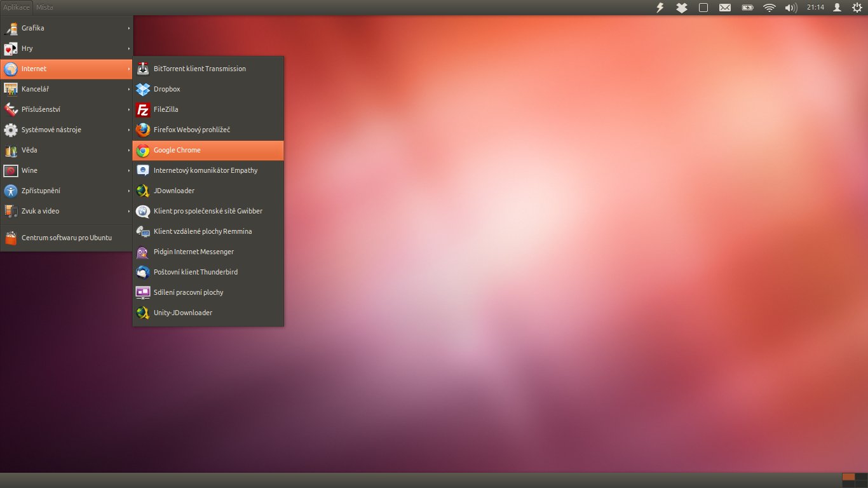Image resolution: width=868 pixels, height=488 pixels.
Task: Open the sound volume indicator
Action: [791, 8]
